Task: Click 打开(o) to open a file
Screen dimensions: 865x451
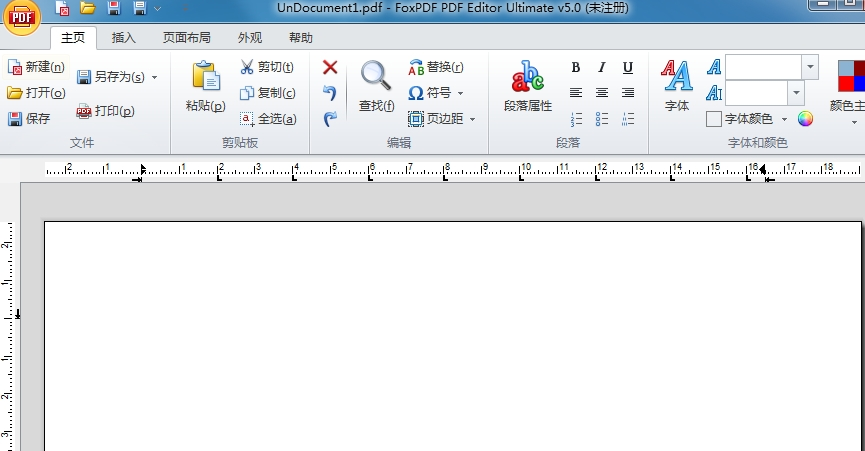Action: 36,93
